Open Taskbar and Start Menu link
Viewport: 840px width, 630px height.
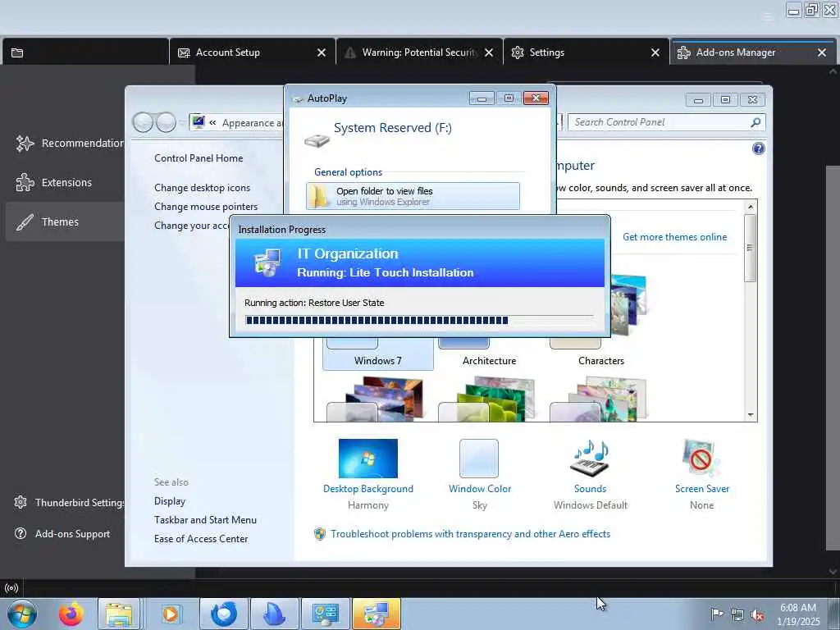click(x=205, y=519)
